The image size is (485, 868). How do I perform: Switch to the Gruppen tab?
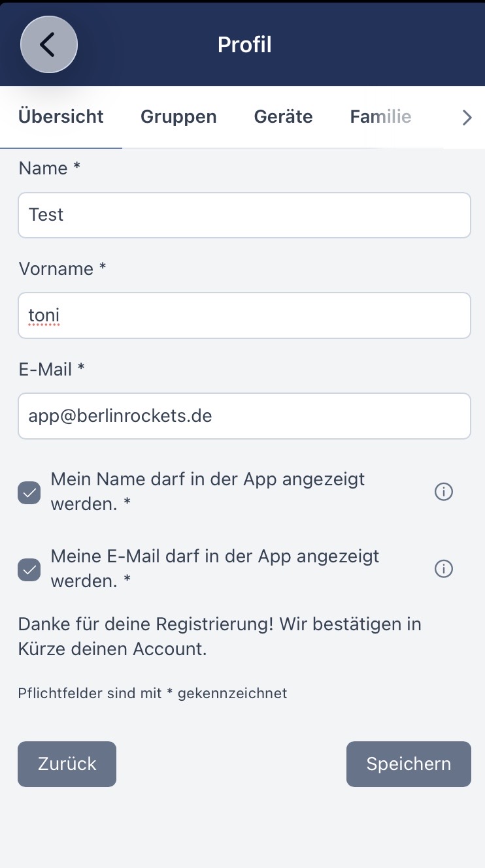point(178,117)
